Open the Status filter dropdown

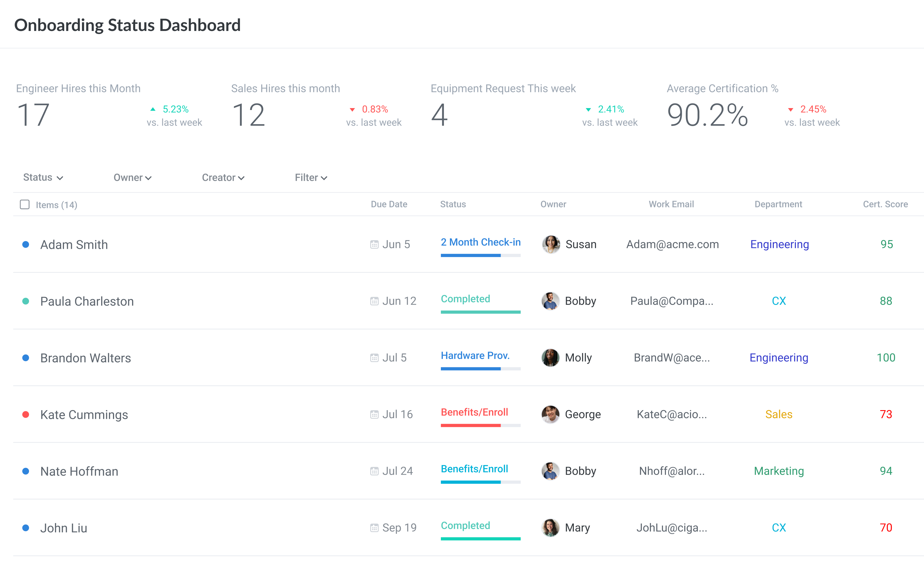pos(42,177)
